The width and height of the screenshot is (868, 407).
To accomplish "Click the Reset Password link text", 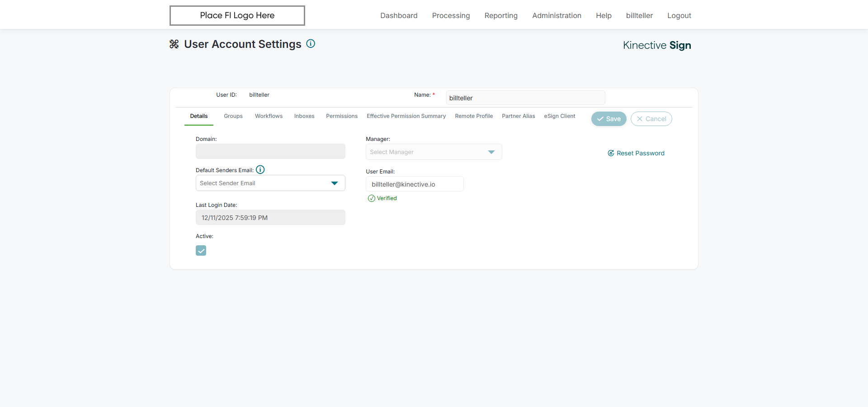I will pyautogui.click(x=641, y=153).
